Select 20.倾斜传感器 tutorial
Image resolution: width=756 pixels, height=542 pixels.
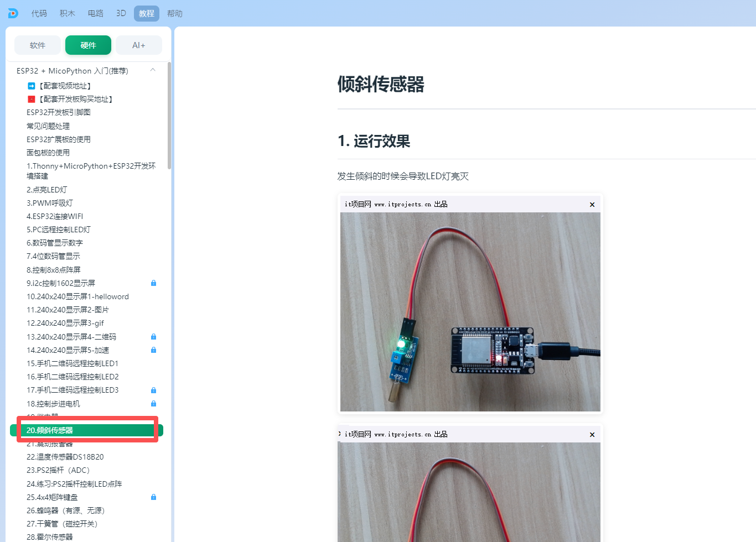pyautogui.click(x=86, y=430)
